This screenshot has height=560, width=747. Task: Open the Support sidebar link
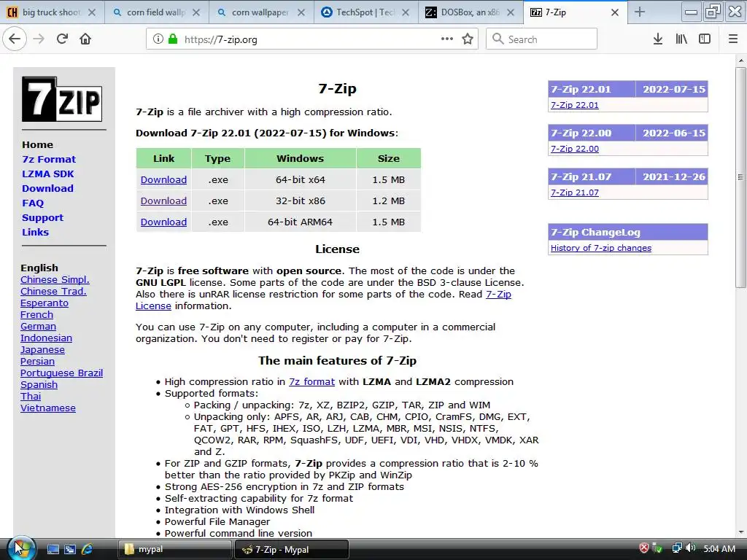point(42,217)
